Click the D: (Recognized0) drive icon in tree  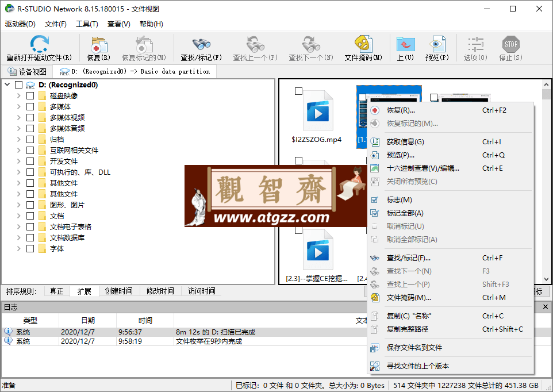pyautogui.click(x=30, y=85)
